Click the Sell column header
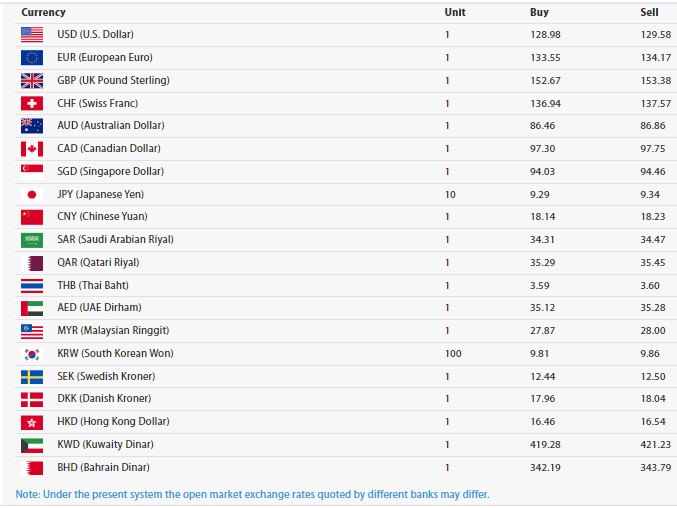Screen dimensions: 677x508 click(650, 12)
